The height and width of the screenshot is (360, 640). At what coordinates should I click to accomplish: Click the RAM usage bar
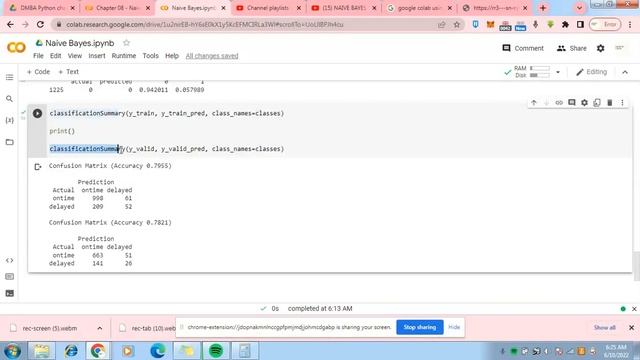pos(540,68)
